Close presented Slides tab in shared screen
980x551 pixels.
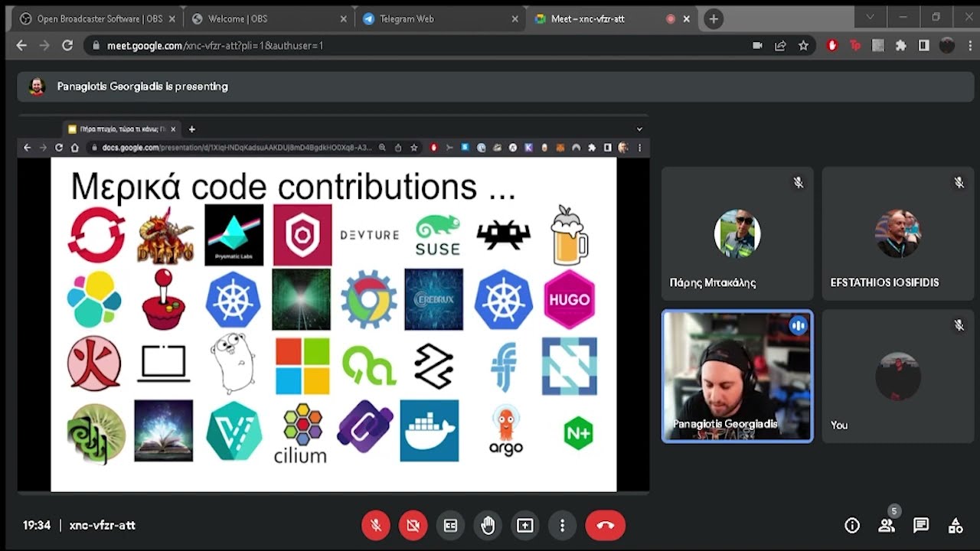[173, 129]
